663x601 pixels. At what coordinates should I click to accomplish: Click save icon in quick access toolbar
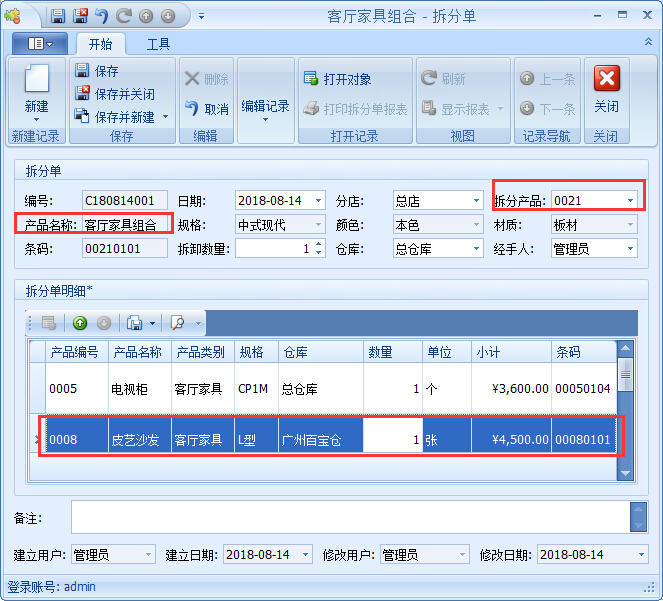pos(58,16)
